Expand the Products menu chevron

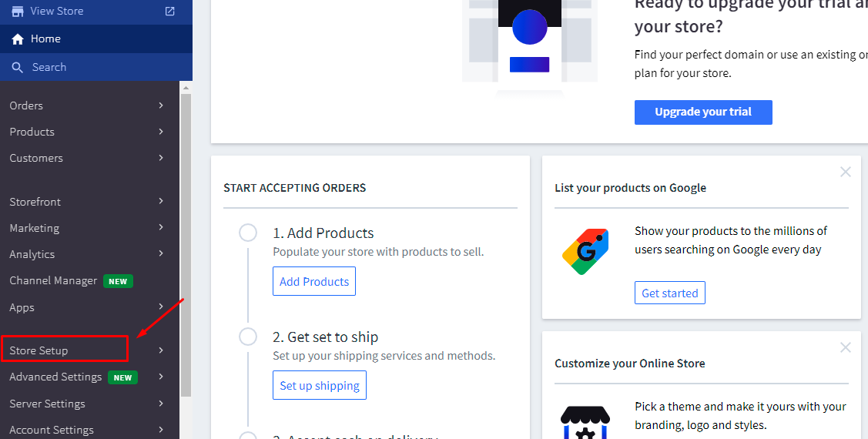(x=161, y=132)
